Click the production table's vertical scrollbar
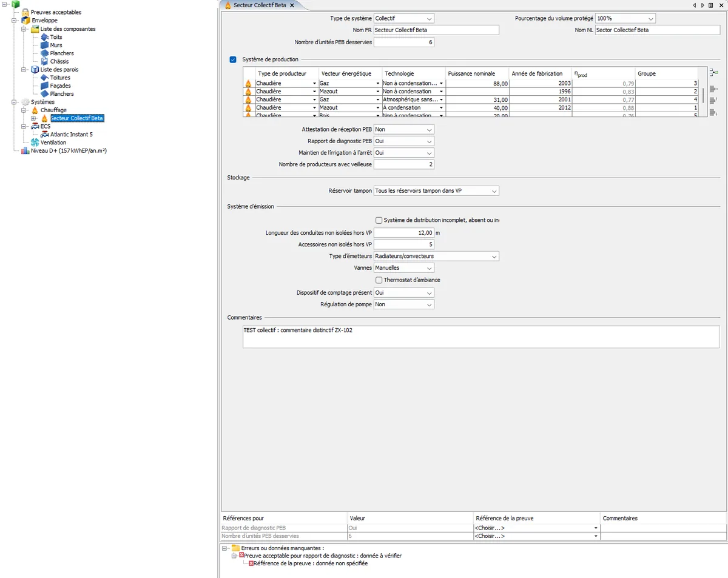728x578 pixels. coord(704,96)
